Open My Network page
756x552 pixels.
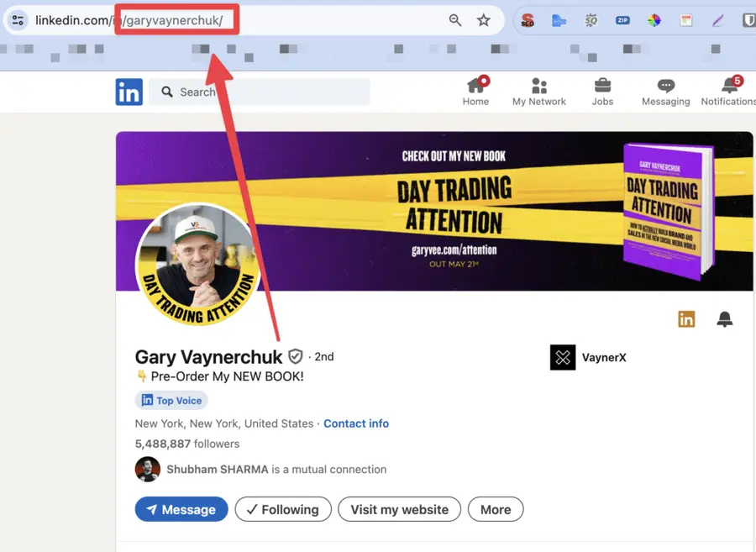pos(538,92)
